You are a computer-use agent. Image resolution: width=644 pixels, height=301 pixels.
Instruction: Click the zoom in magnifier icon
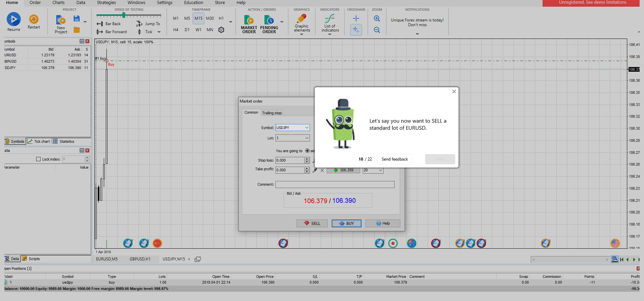click(x=377, y=19)
